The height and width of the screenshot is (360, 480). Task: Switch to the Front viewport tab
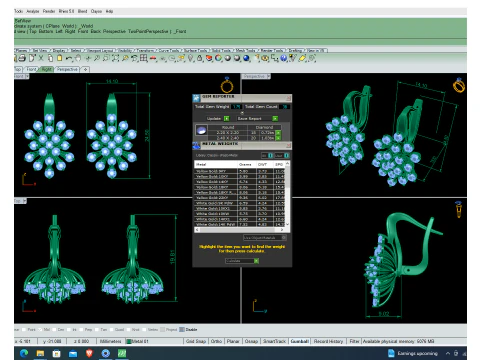31,69
